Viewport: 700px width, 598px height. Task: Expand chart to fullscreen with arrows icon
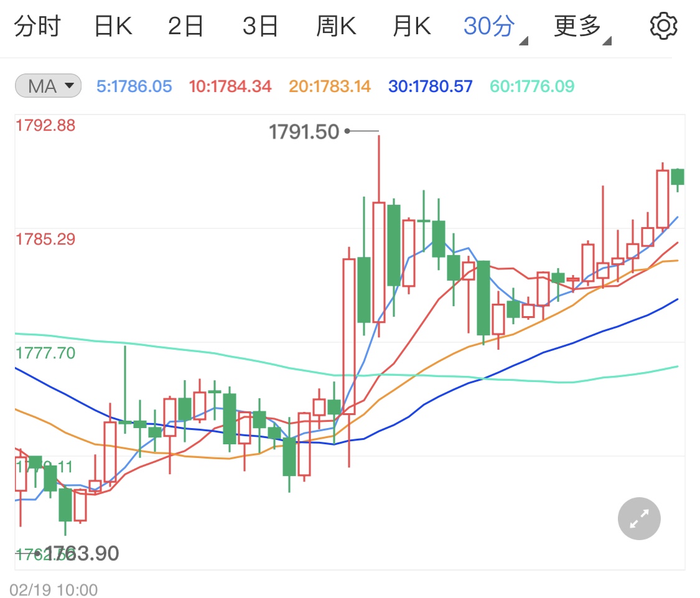click(639, 518)
